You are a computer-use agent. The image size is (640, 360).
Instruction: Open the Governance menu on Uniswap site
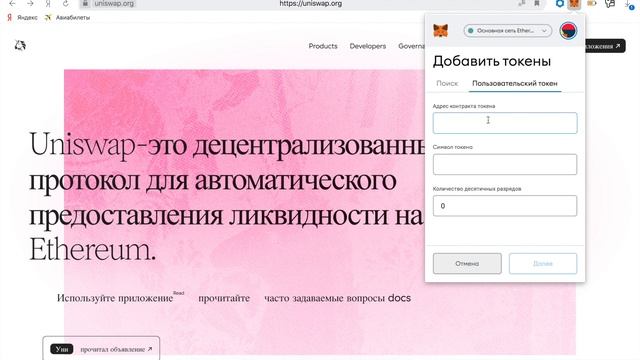(411, 46)
